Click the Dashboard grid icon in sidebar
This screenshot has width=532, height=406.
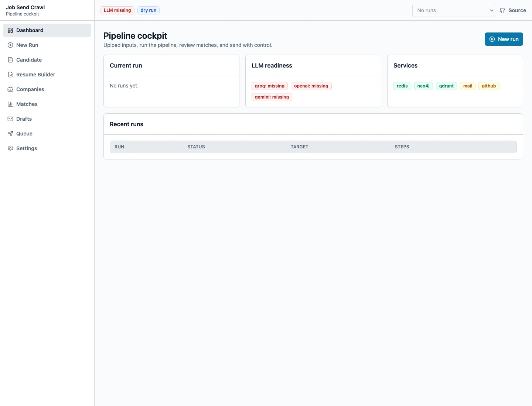click(x=10, y=30)
